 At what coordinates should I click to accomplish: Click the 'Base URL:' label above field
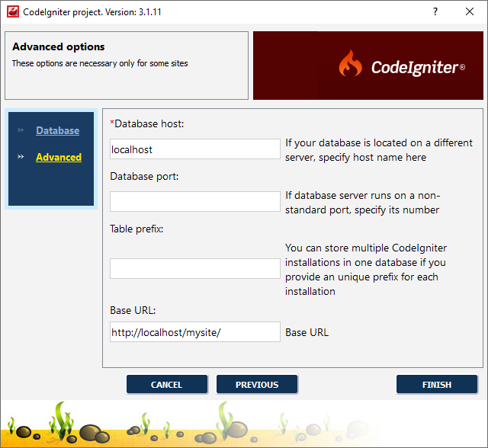point(133,310)
